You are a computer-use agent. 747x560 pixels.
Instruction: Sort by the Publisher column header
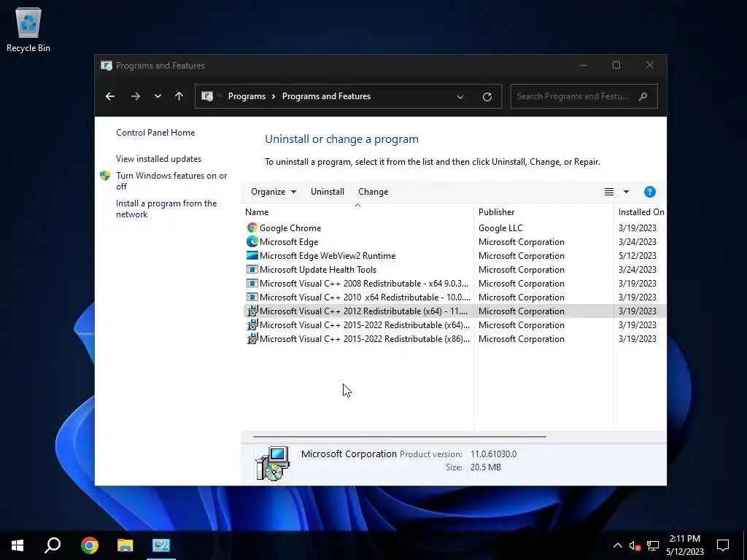pos(543,212)
